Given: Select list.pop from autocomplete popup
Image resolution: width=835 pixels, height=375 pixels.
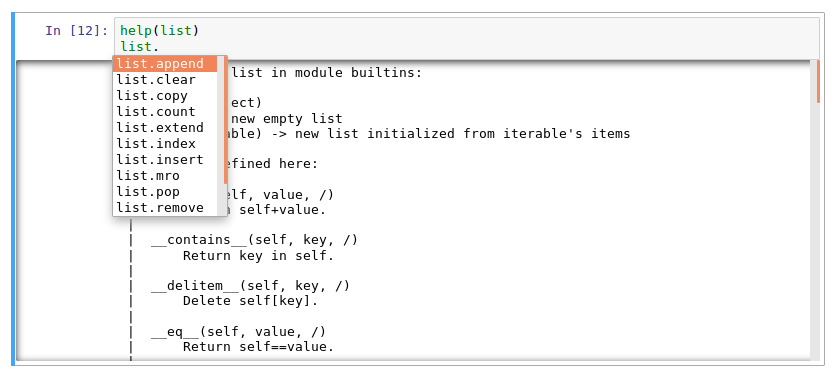Looking at the screenshot, I should tap(165, 192).
